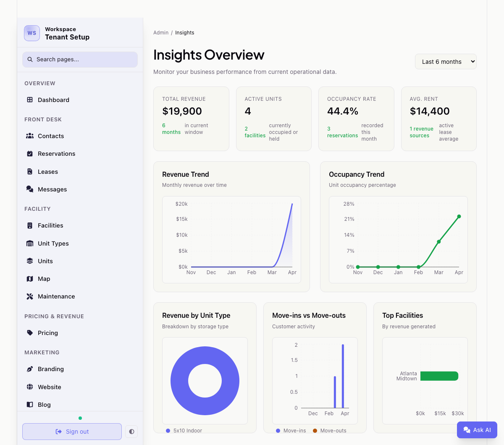Click the purple donut chart ring
This screenshot has width=504, height=445.
[x=179, y=381]
